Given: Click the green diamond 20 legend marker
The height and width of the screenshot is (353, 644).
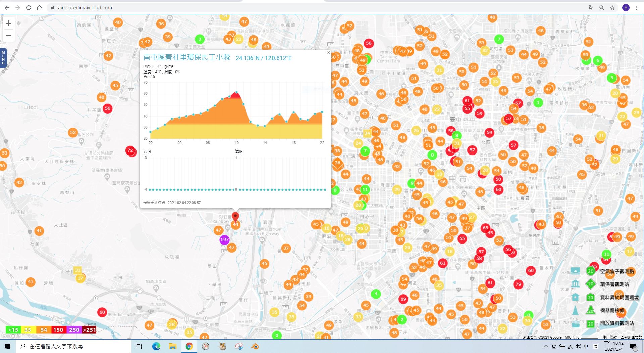Looking at the screenshot, I should click(591, 284).
